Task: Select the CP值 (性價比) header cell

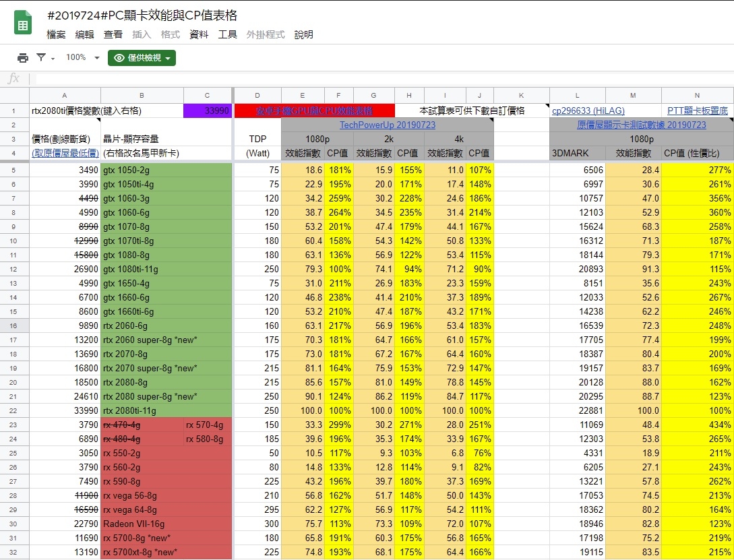Action: click(x=698, y=153)
